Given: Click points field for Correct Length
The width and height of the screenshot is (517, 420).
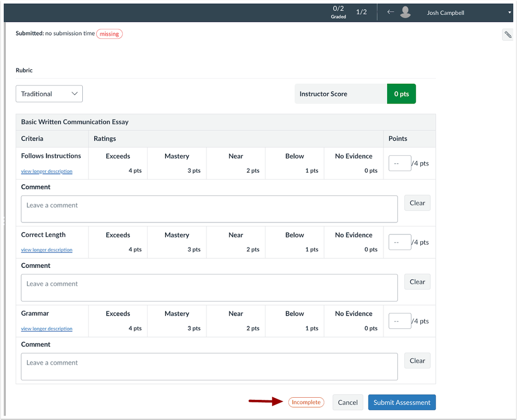Looking at the screenshot, I should [x=400, y=242].
